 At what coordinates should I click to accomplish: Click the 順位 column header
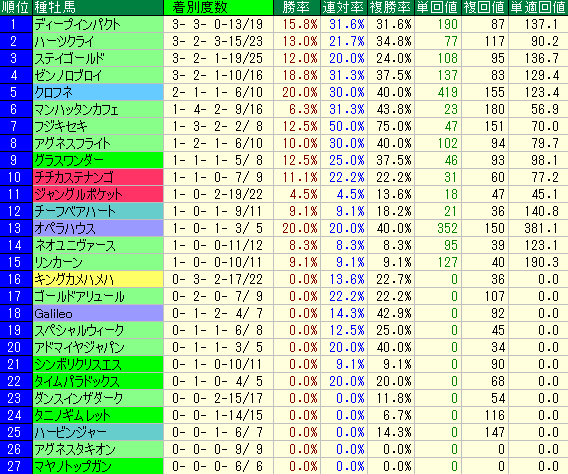(16, 7)
